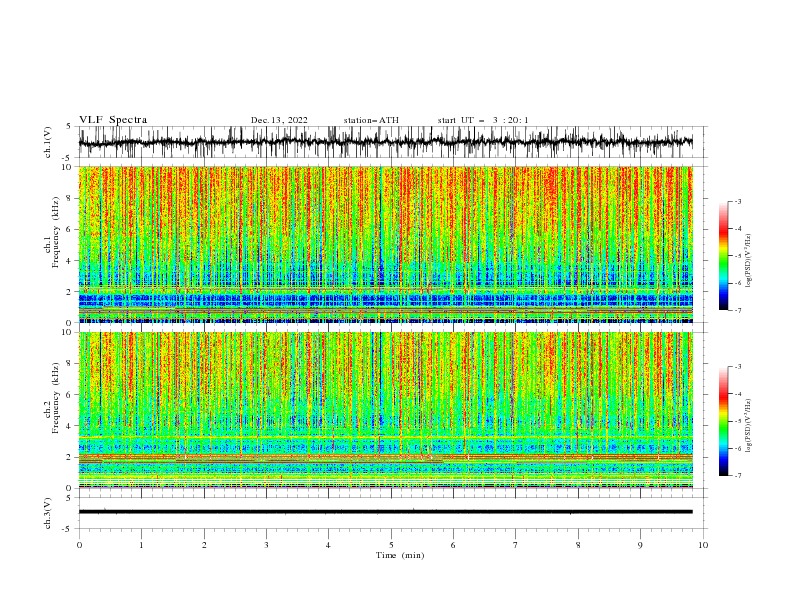Click the "ch.3(V)" axis label
This screenshot has height=612, width=792.
pos(48,513)
